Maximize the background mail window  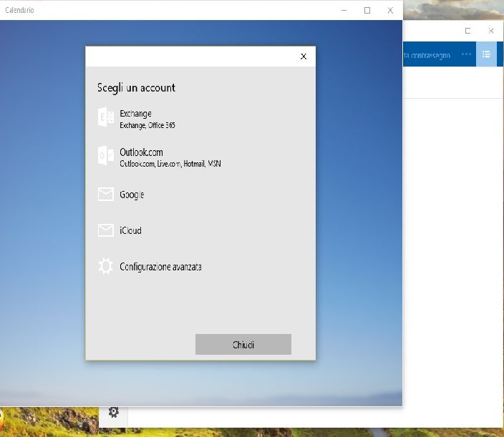(467, 31)
